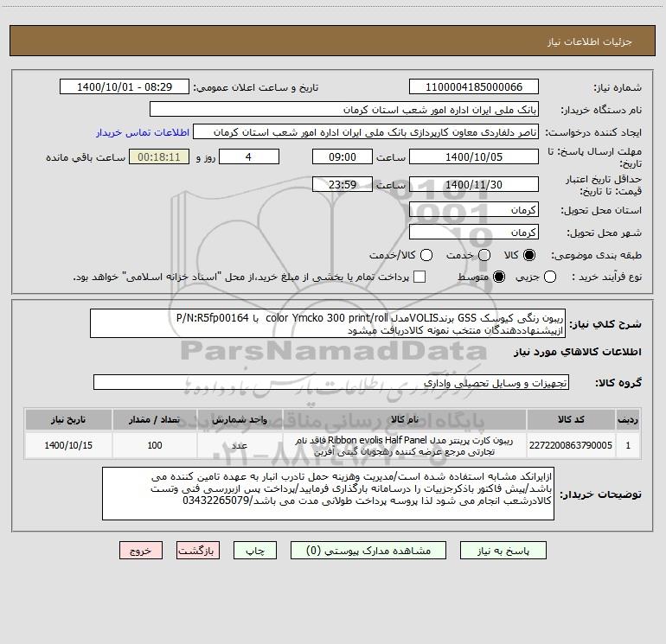Viewport: 666px width, 644px height.
Task: Choose the جزیی purchase type radio
Action: 550,277
